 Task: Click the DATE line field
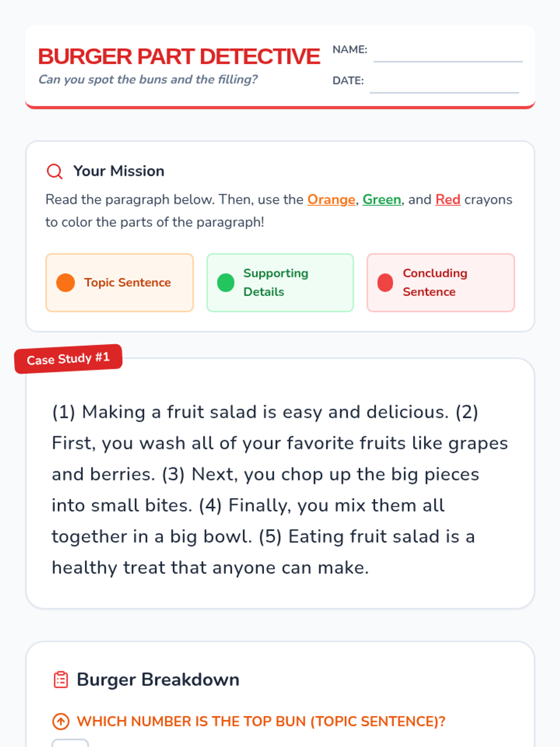click(x=444, y=82)
